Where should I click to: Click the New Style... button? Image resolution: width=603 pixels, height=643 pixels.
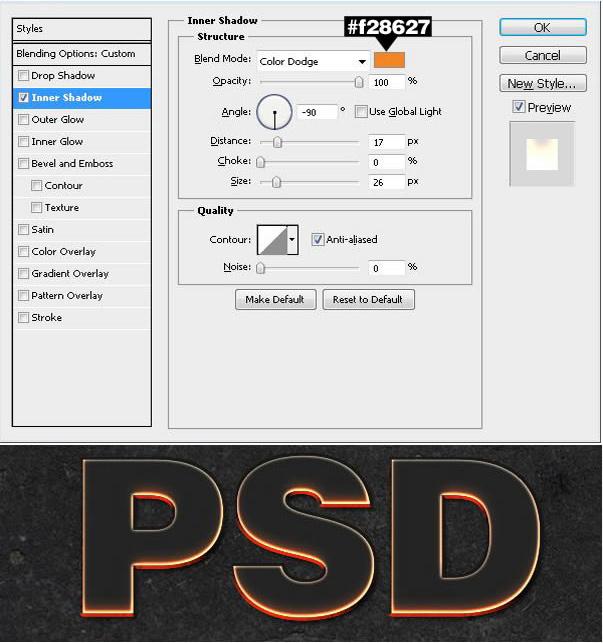tap(543, 83)
